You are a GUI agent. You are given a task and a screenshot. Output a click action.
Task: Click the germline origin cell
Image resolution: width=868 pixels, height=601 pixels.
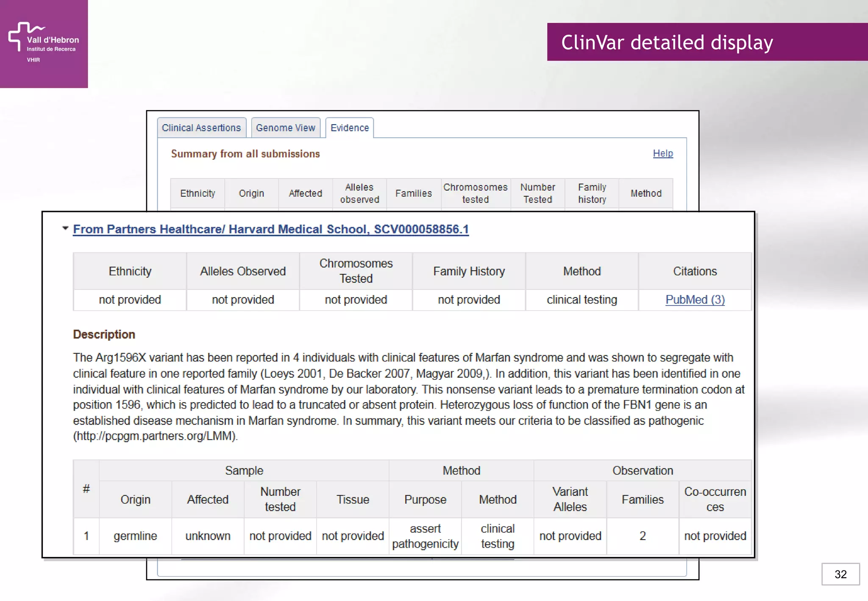pos(135,536)
